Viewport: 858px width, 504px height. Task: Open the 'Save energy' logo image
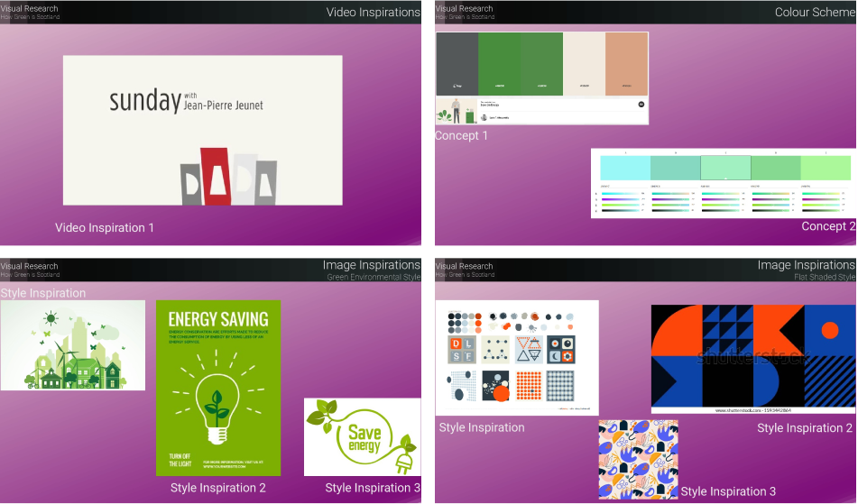(363, 436)
